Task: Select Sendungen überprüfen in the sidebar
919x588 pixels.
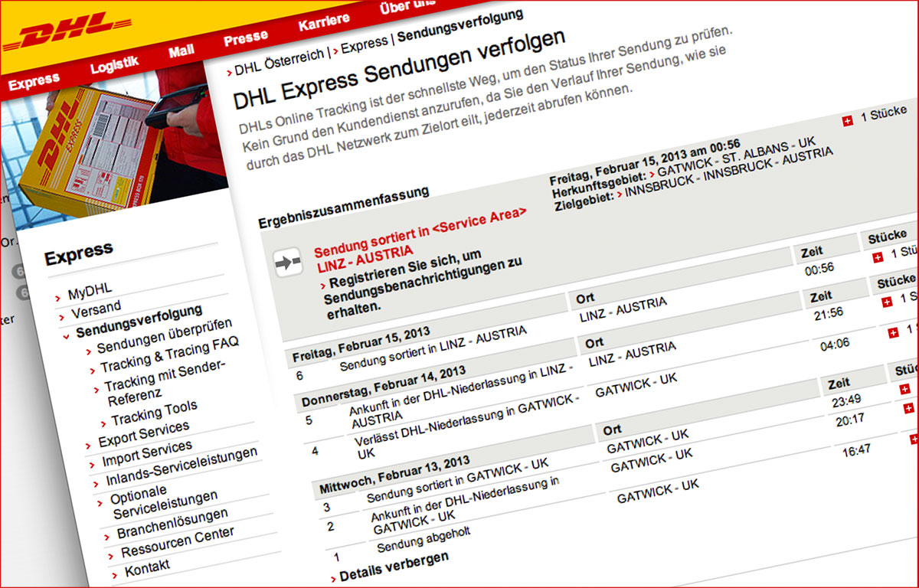Action: point(164,336)
